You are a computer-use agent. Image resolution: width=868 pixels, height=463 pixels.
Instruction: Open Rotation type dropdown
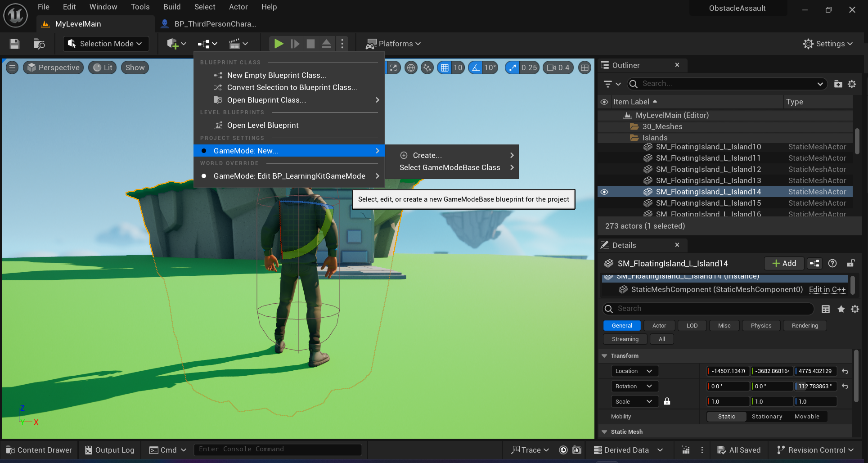tap(634, 386)
